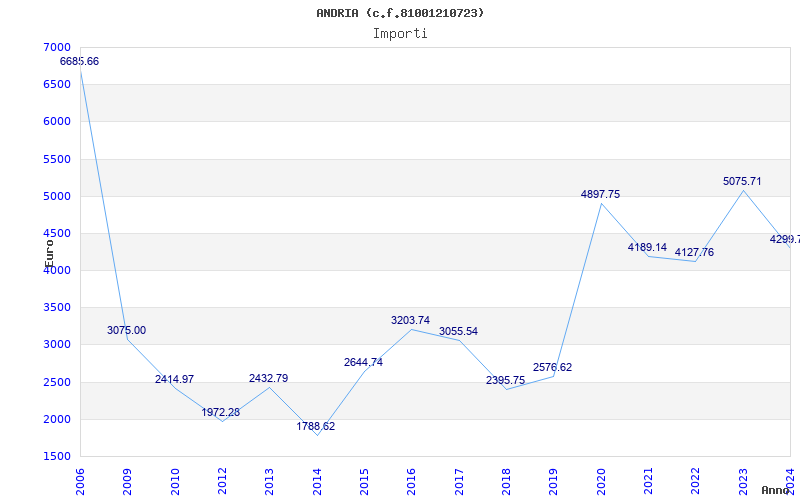Click y-axis tick 7000
The width and height of the screenshot is (800, 500).
[x=57, y=47]
